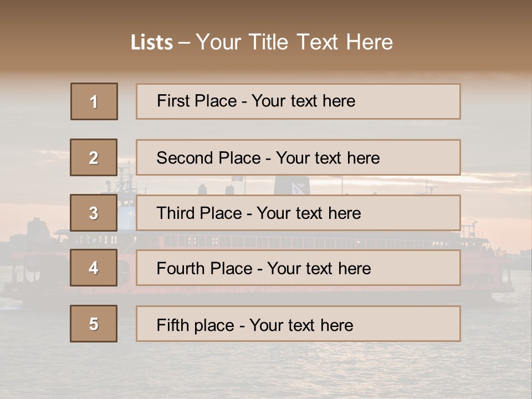
Task: Click the 'Fourth Place' text box
Action: click(x=298, y=268)
